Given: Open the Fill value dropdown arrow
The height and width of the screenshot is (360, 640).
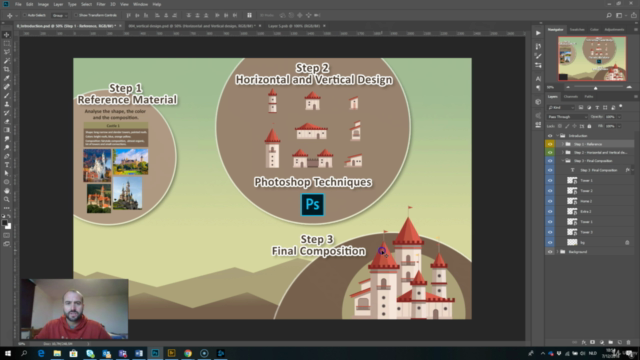Looking at the screenshot, I should [619, 126].
